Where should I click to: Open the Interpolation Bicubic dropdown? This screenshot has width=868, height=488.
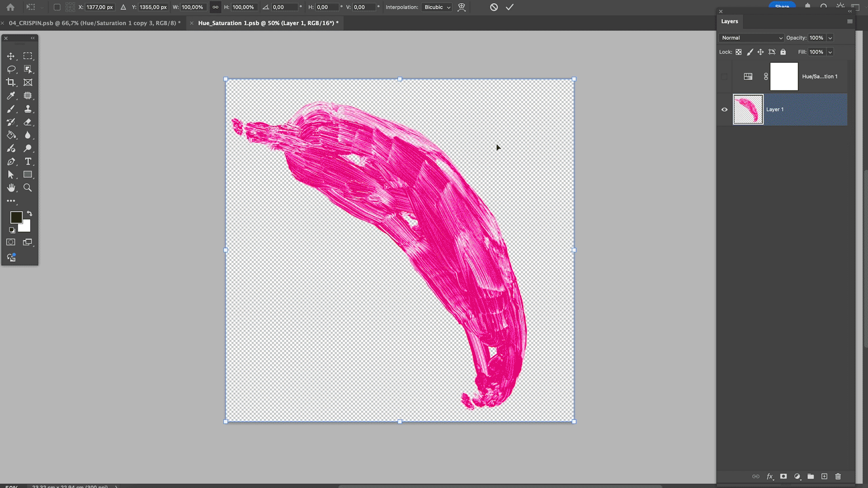pos(437,7)
